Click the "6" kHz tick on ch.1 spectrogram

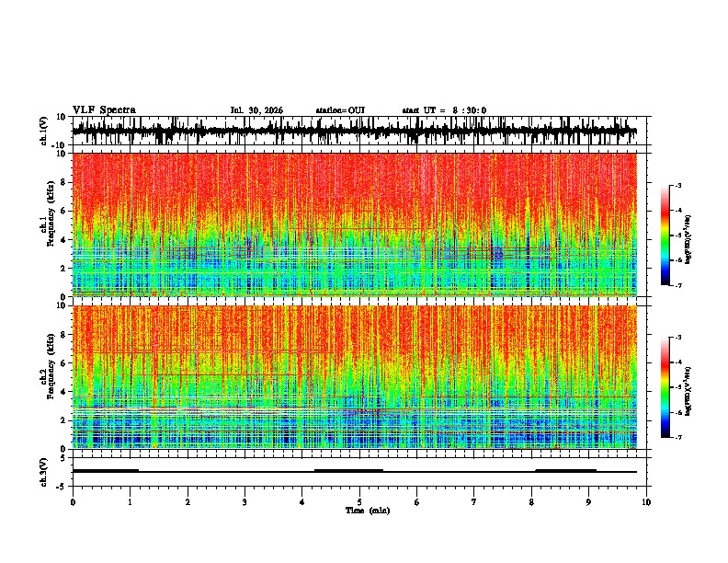point(63,211)
